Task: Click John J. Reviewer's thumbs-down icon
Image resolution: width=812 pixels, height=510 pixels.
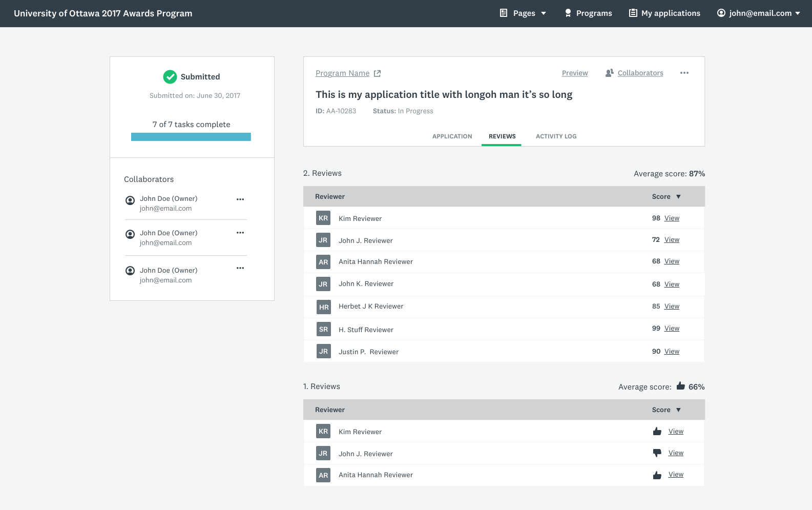Action: coord(657,453)
